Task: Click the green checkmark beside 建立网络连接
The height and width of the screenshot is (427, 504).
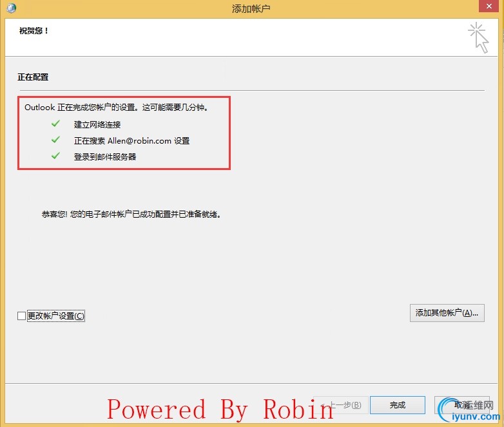Action: tap(55, 124)
